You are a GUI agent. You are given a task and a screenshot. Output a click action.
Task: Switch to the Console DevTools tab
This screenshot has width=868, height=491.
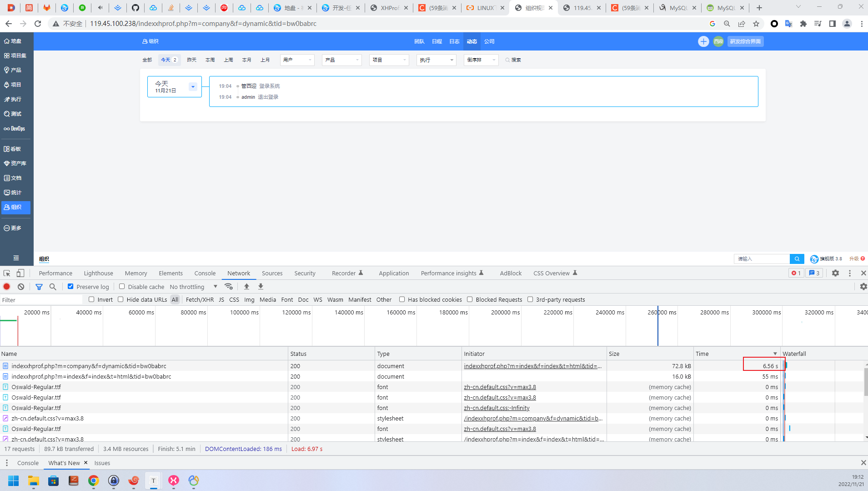[x=205, y=273]
